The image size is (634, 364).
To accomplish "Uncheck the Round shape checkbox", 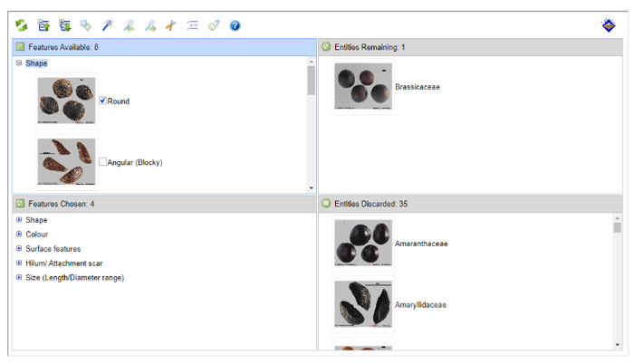I will [103, 101].
